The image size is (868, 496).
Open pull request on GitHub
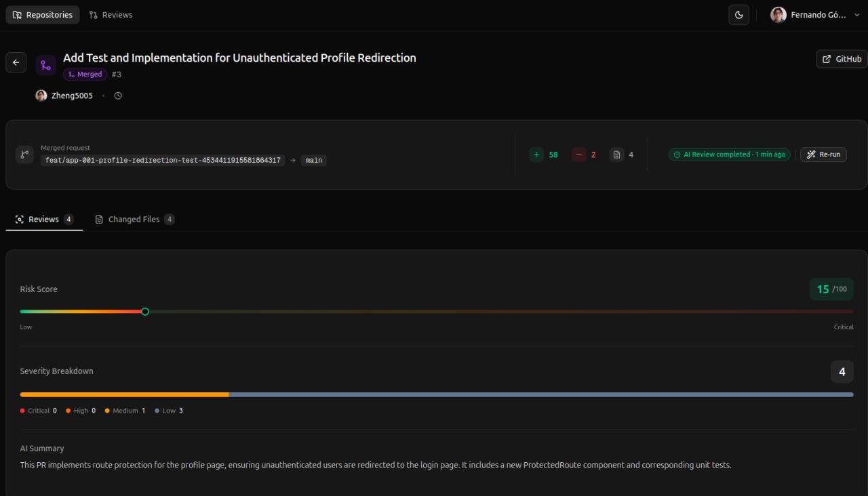[842, 59]
